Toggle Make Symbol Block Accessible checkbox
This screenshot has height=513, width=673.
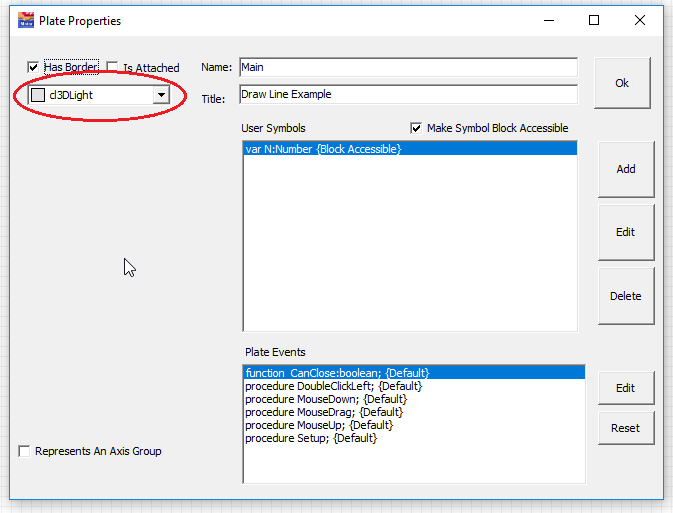click(x=417, y=128)
